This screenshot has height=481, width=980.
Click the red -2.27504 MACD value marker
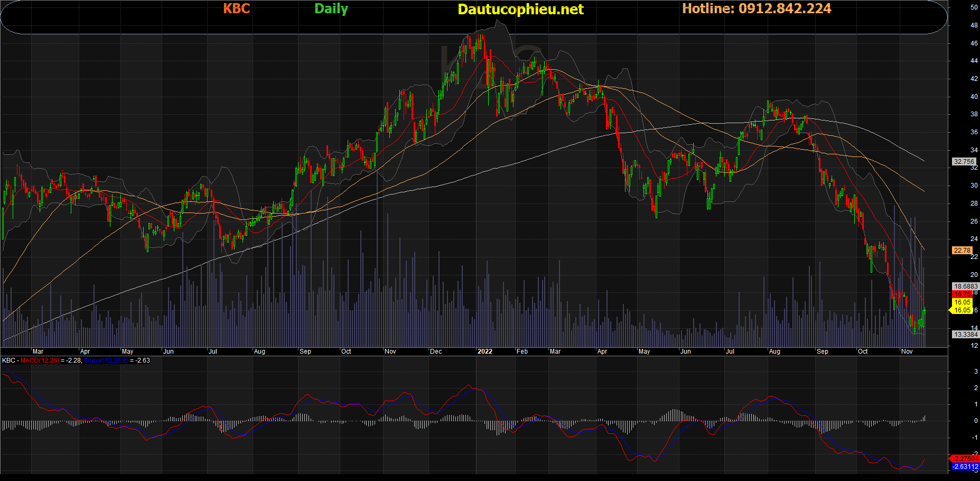click(965, 459)
